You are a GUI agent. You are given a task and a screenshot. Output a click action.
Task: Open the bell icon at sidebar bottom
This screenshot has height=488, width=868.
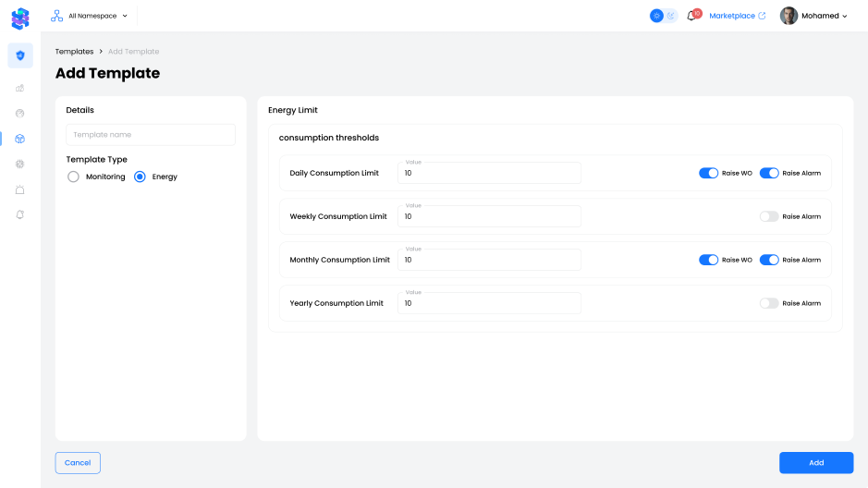click(20, 214)
